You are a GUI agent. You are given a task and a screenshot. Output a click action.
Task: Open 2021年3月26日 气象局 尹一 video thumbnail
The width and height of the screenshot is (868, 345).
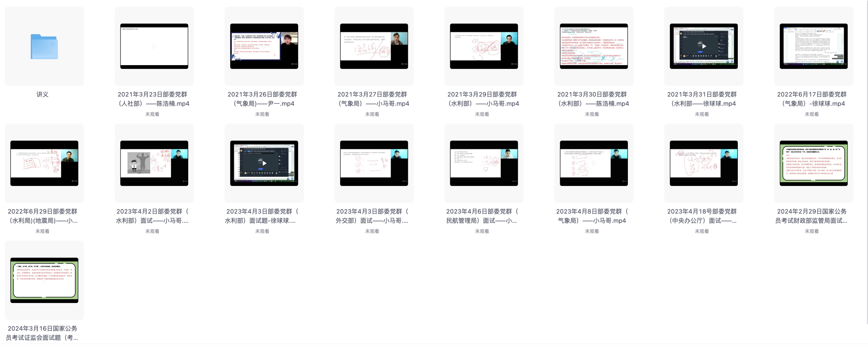[264, 46]
